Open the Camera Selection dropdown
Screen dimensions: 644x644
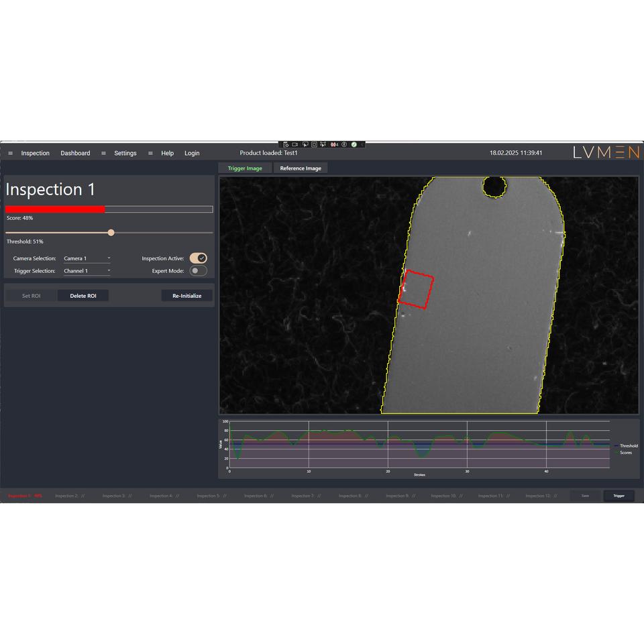tap(87, 258)
